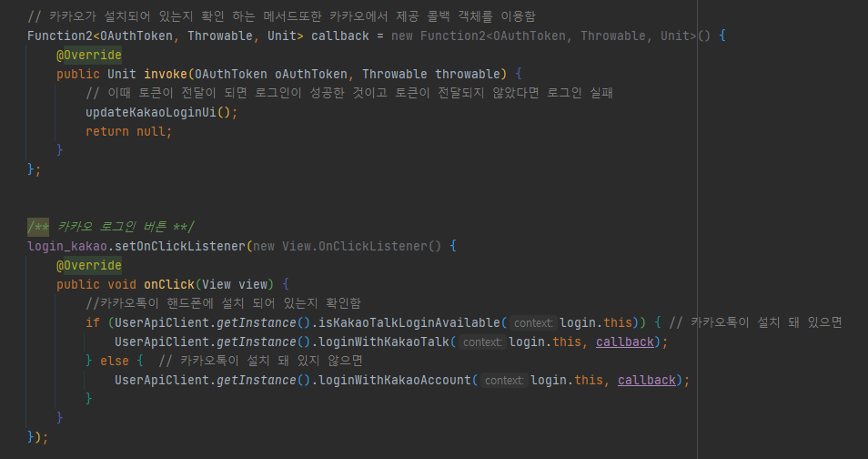Viewport: 868px width, 459px height.
Task: Click callback link in loginWithKakaoAccount line
Action: (647, 381)
